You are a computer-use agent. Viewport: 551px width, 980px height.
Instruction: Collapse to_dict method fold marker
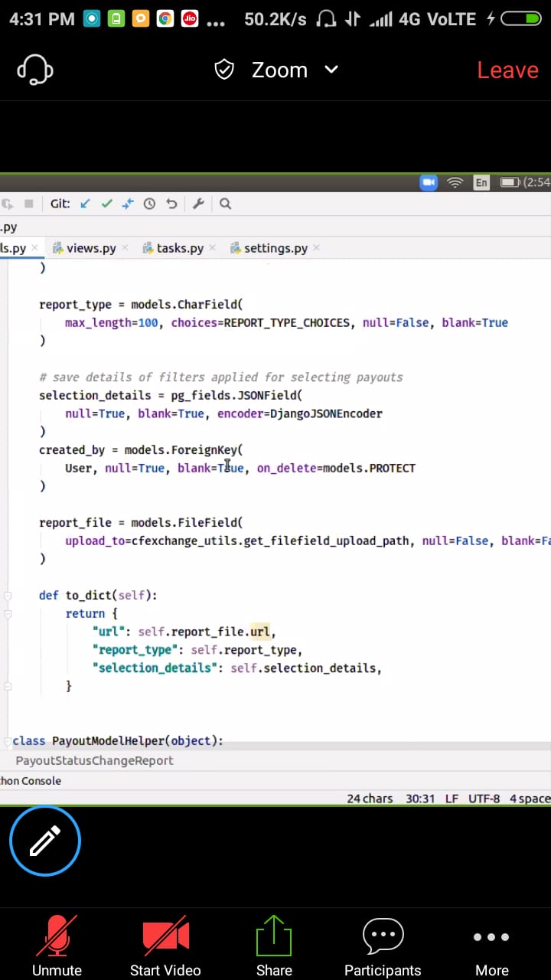point(8,596)
